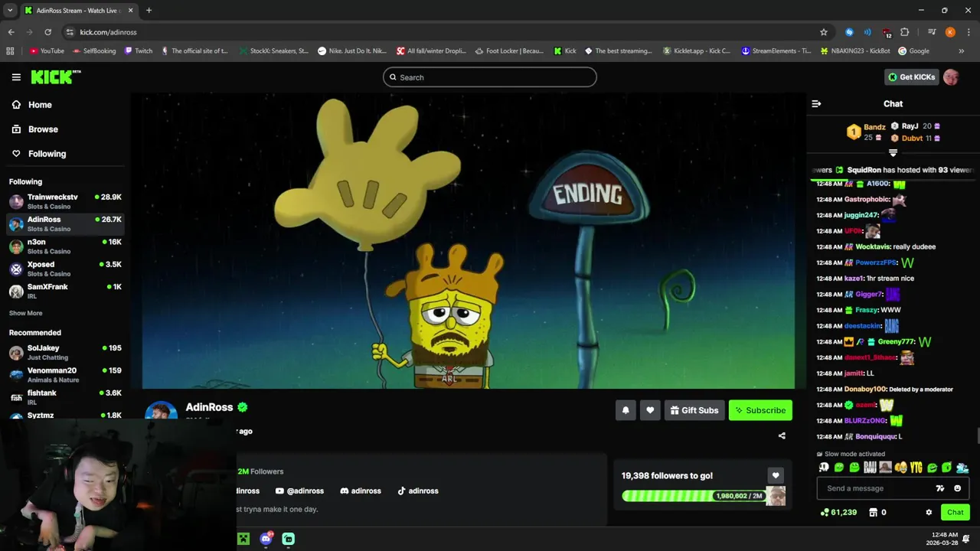
Task: Open the user profile avatar menu
Action: (x=951, y=77)
